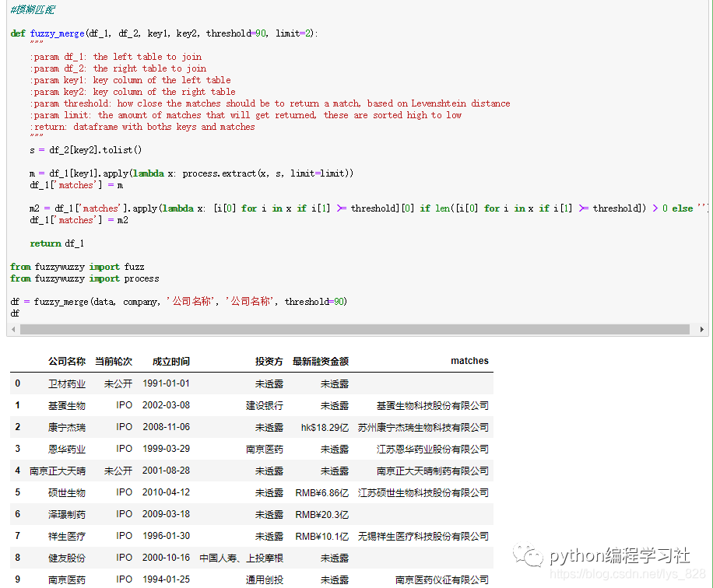Click the date 2001-08-28
This screenshot has height=588, width=713.
[x=166, y=471]
